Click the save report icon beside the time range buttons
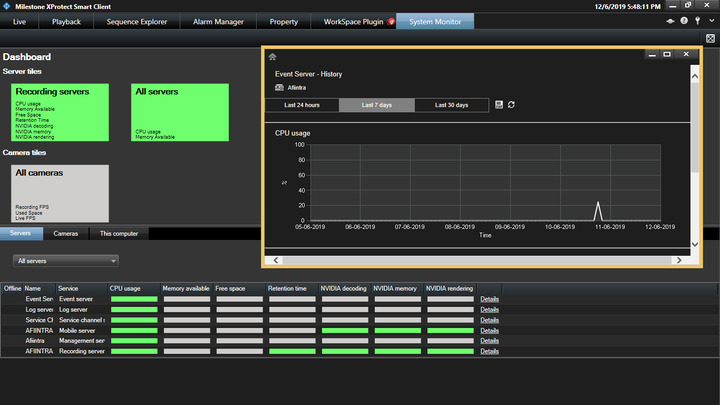Image resolution: width=720 pixels, height=405 pixels. tap(499, 104)
